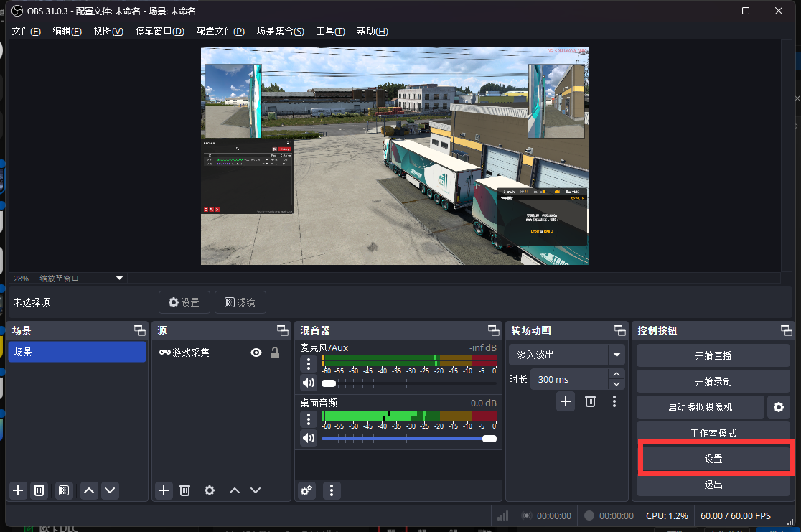The image size is (801, 532).
Task: Open 配置文件(P) menu
Action: [x=220, y=31]
